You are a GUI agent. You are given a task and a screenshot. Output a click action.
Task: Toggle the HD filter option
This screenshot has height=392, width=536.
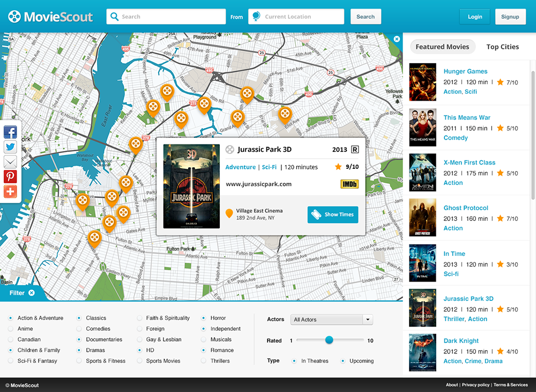[x=139, y=350]
